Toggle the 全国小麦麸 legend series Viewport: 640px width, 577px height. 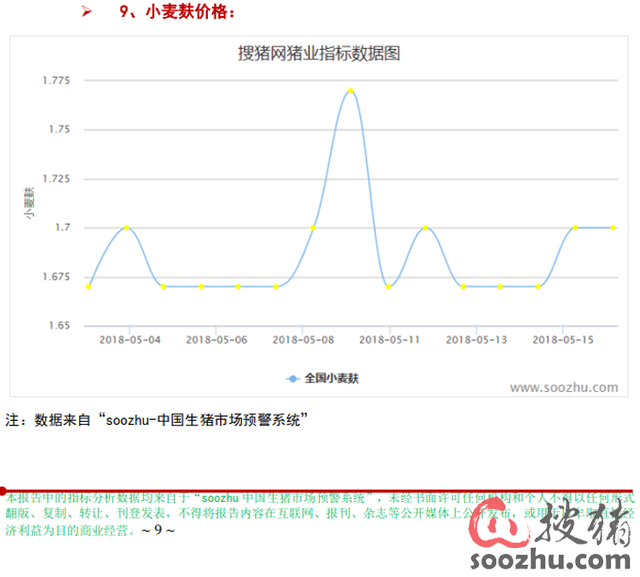(322, 378)
